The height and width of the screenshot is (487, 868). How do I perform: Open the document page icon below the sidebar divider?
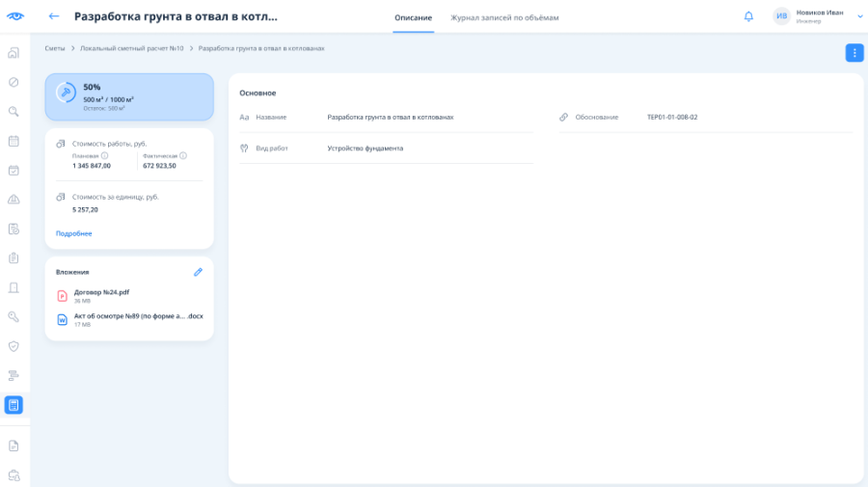14,446
